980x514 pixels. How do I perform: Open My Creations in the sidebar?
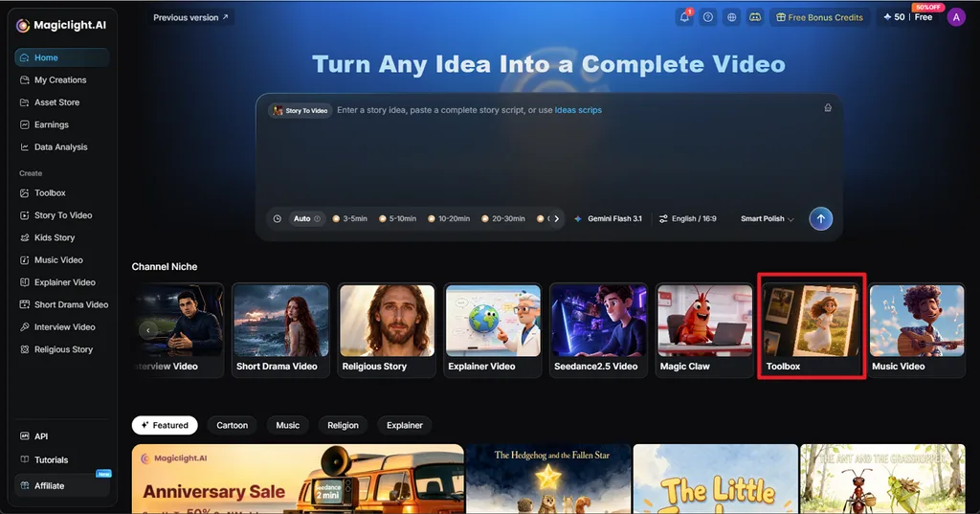[62, 80]
